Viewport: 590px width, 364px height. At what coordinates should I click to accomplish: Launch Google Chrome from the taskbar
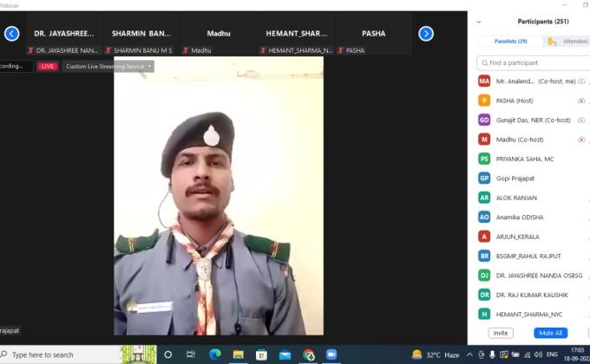308,354
